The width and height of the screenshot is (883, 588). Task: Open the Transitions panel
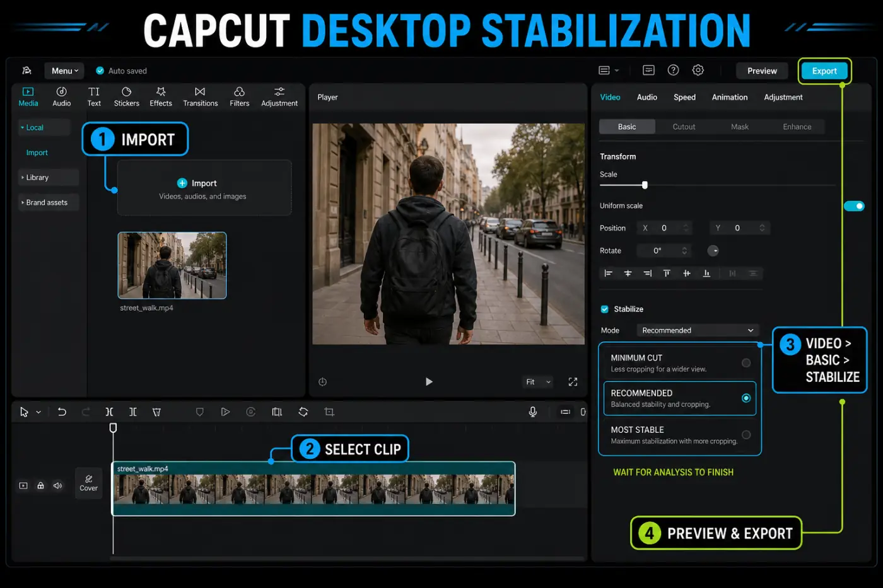(x=200, y=96)
